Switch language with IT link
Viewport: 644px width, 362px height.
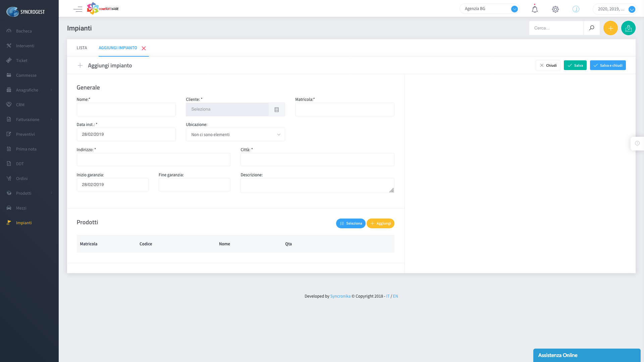(x=388, y=296)
